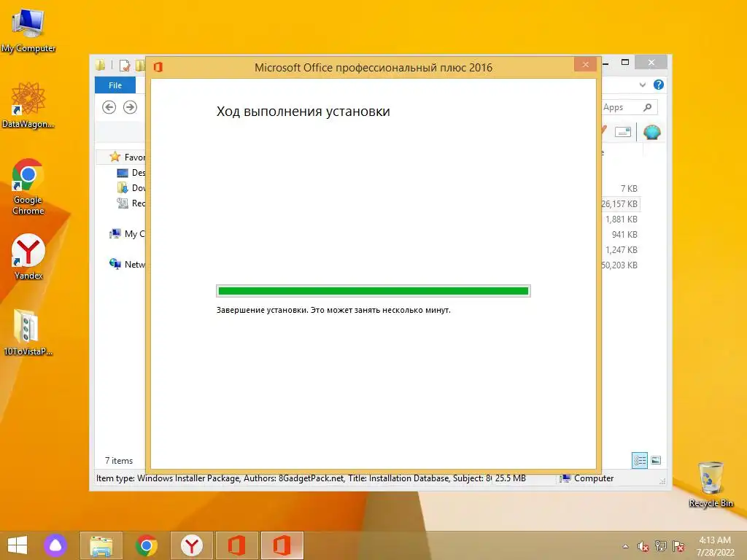Click the 1,881 KB file row
Image resolution: width=747 pixels, height=560 pixels.
620,219
